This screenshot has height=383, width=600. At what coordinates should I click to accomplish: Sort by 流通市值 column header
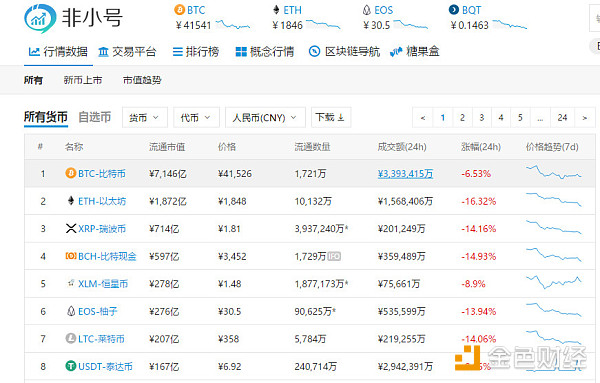pyautogui.click(x=167, y=147)
